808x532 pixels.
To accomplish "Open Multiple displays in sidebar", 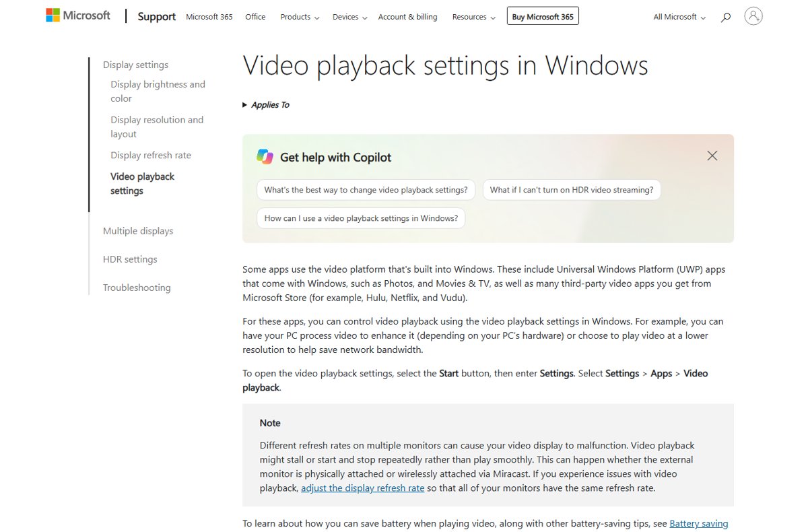I will (138, 230).
